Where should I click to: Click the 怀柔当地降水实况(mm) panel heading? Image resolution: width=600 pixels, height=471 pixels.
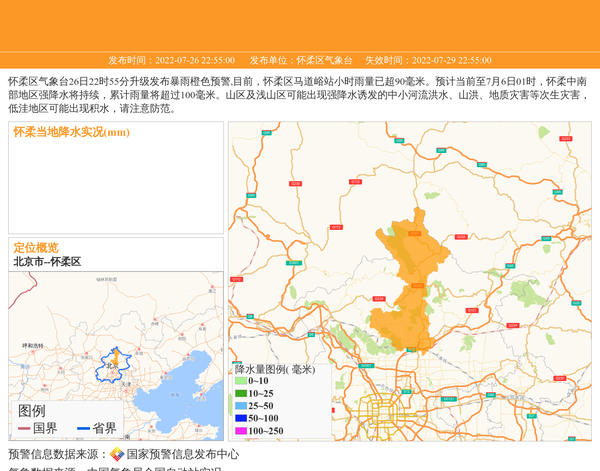(71, 132)
